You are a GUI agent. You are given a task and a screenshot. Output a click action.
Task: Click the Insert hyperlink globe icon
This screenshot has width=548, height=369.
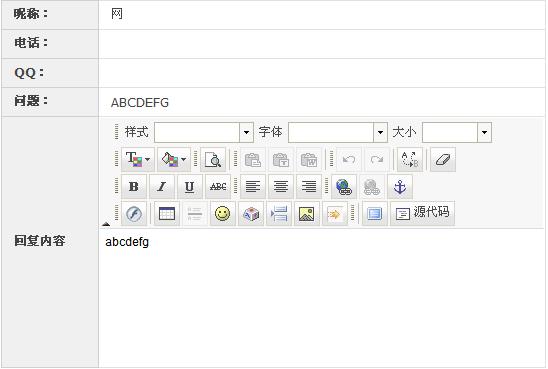tap(344, 187)
